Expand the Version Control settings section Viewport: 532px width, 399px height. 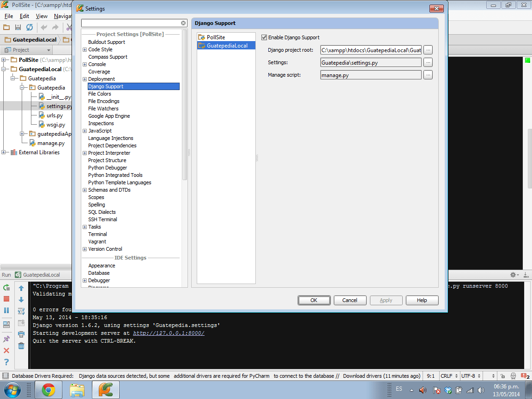click(x=85, y=249)
